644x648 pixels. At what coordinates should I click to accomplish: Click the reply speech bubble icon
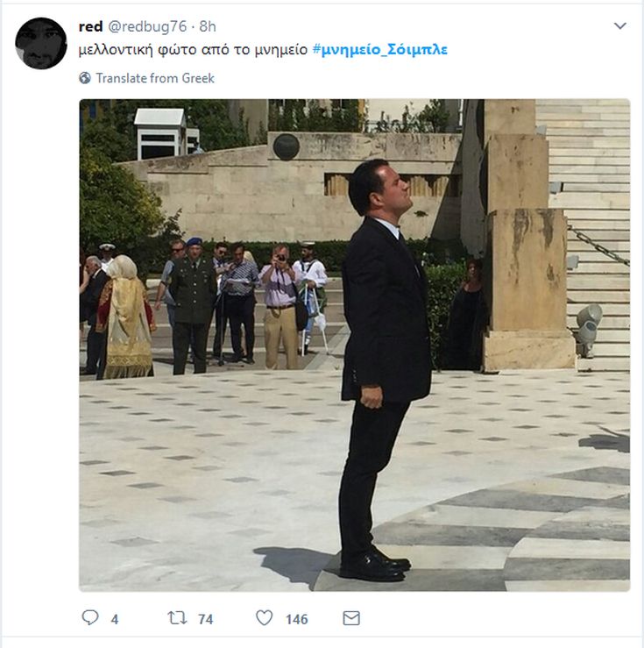pyautogui.click(x=90, y=618)
